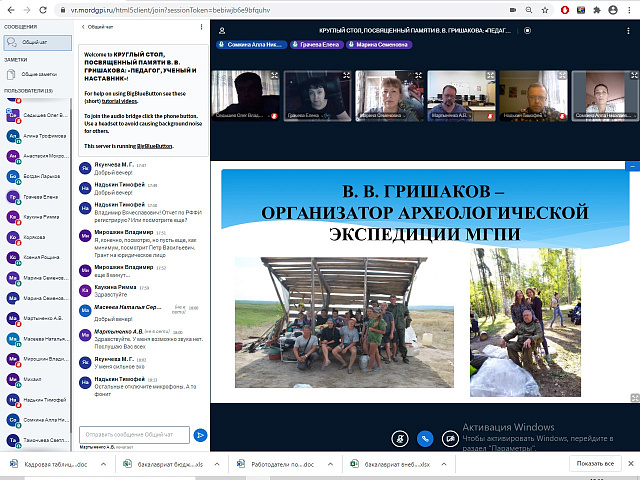Open the Chrome three-dot menu
The width and height of the screenshot is (640, 480).
click(x=629, y=10)
